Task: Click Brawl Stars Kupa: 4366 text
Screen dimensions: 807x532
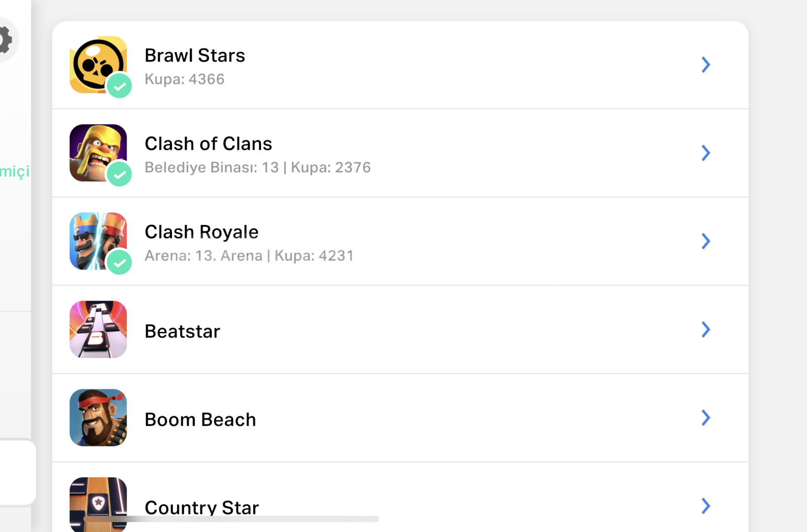Action: (x=184, y=79)
